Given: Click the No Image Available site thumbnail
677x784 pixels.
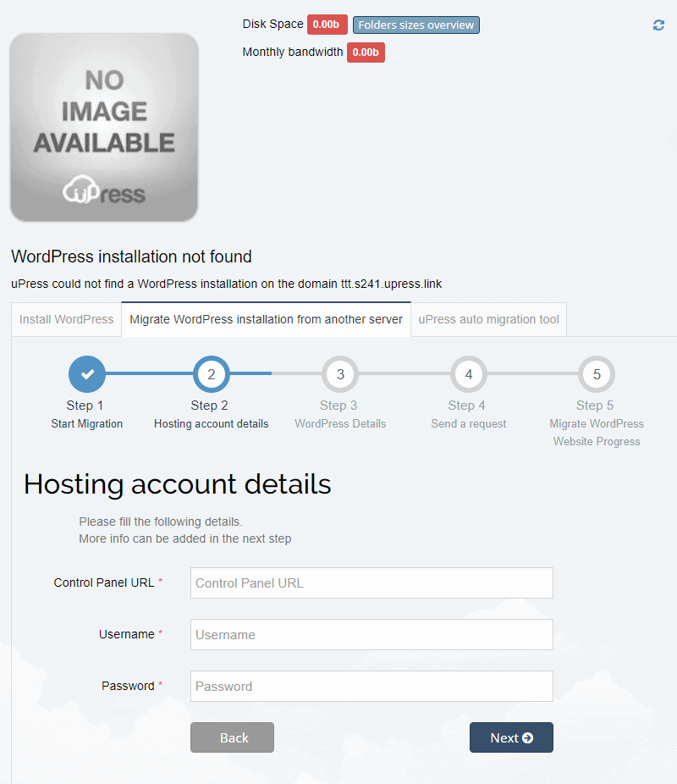Looking at the screenshot, I should [x=104, y=128].
